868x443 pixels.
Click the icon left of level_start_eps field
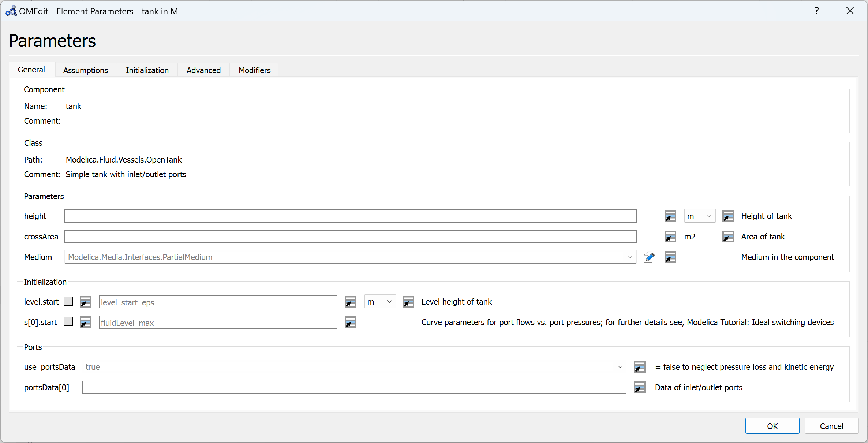(x=85, y=302)
